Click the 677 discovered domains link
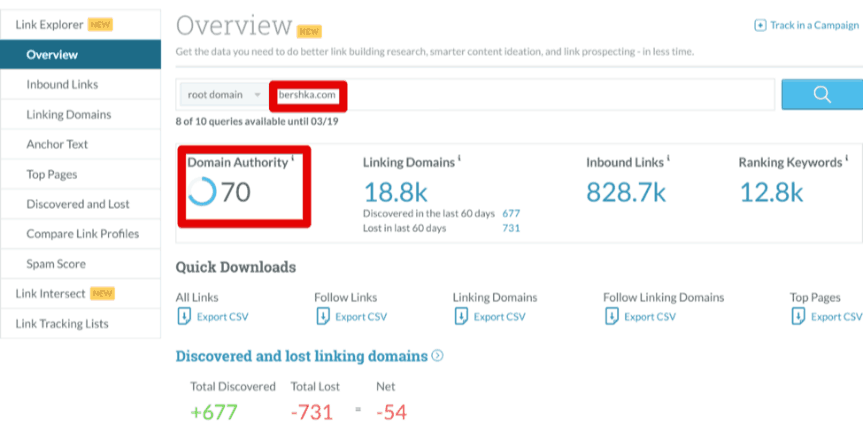The image size is (863, 430). click(511, 213)
